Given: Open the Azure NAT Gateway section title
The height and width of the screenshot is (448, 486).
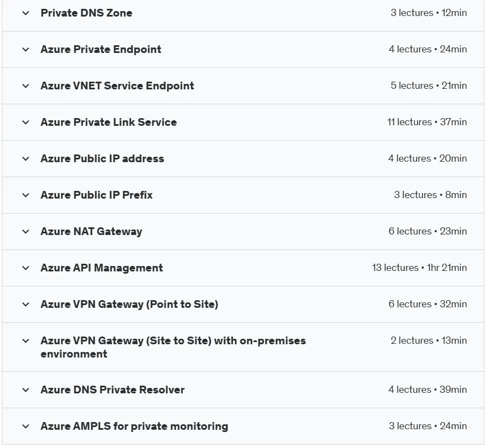Looking at the screenshot, I should click(x=92, y=232).
